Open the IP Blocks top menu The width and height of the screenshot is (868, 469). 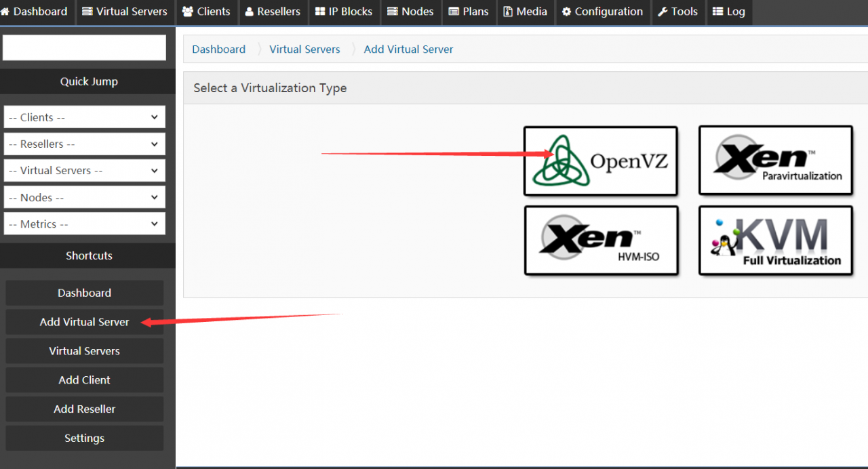tap(344, 12)
